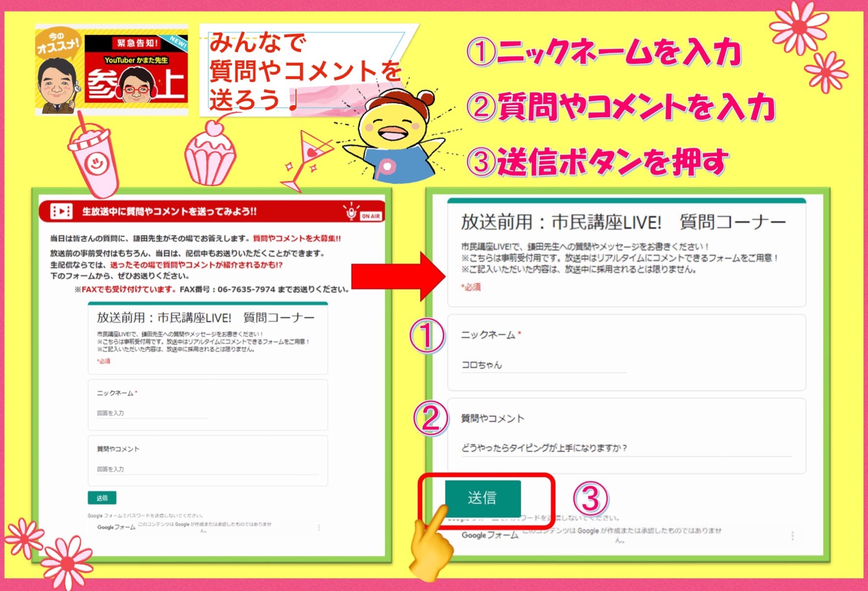This screenshot has height=591, width=868.
Task: Click the ON AIR microphone icon
Action: pos(352,212)
